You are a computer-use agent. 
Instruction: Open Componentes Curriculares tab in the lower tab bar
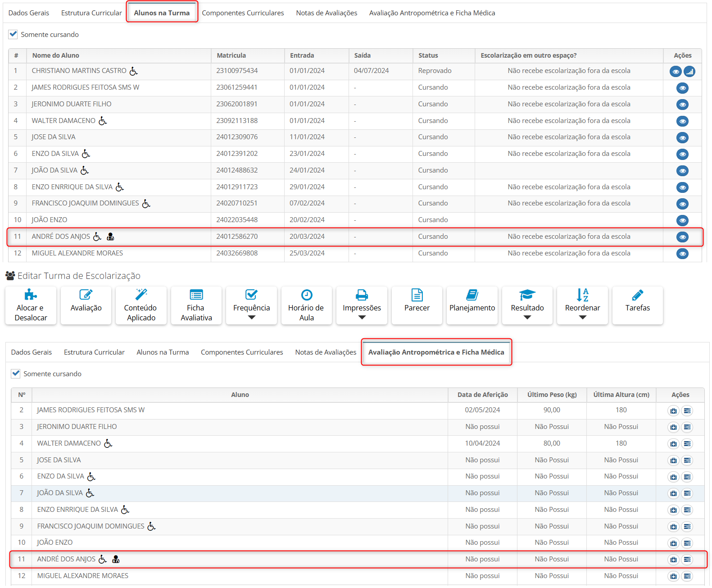[x=242, y=352]
